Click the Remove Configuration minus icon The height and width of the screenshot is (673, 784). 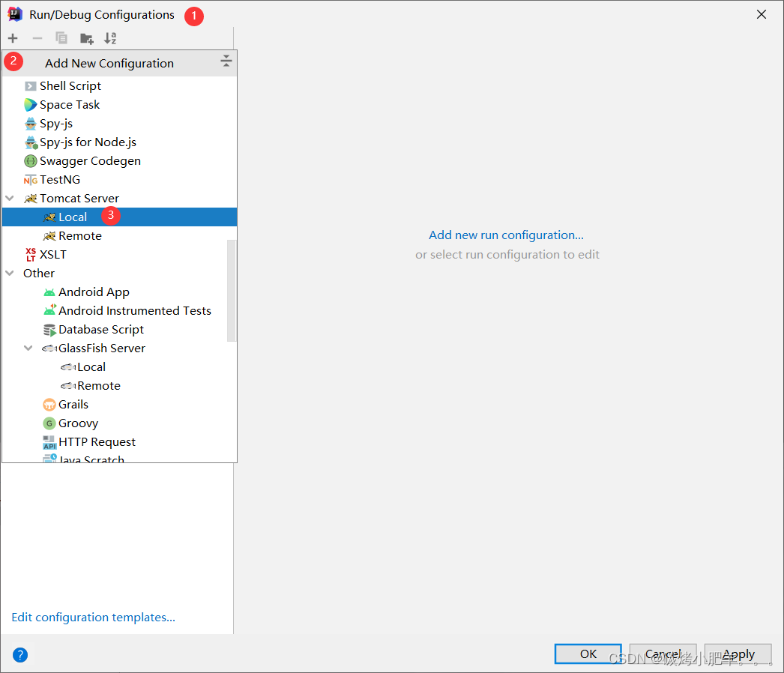coord(37,38)
